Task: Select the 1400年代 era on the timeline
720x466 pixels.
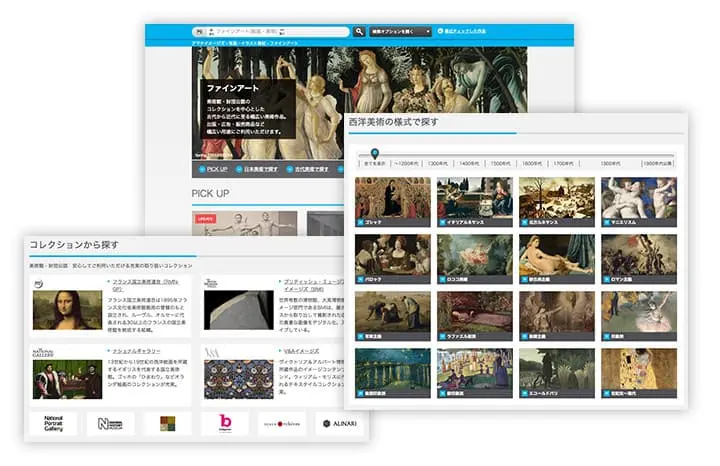Action: (x=469, y=163)
